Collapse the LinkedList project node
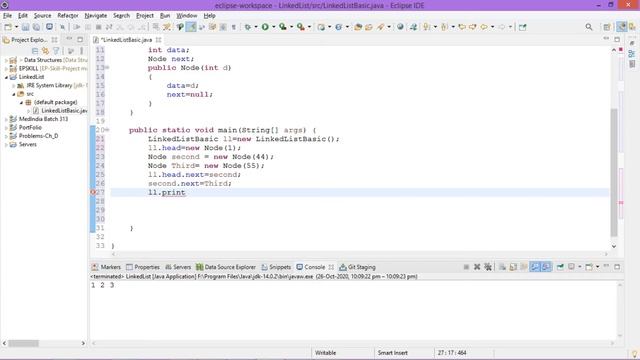Viewport: 640px width, 360px height. click(x=6, y=77)
